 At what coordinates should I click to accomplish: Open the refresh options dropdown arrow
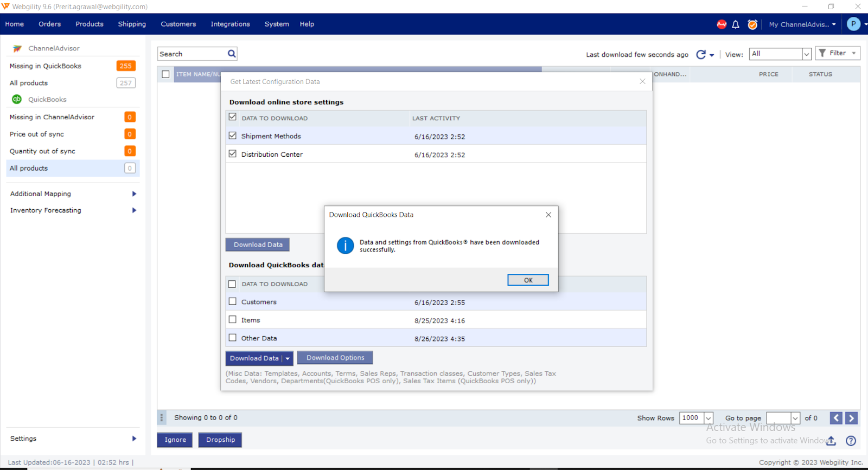click(712, 55)
